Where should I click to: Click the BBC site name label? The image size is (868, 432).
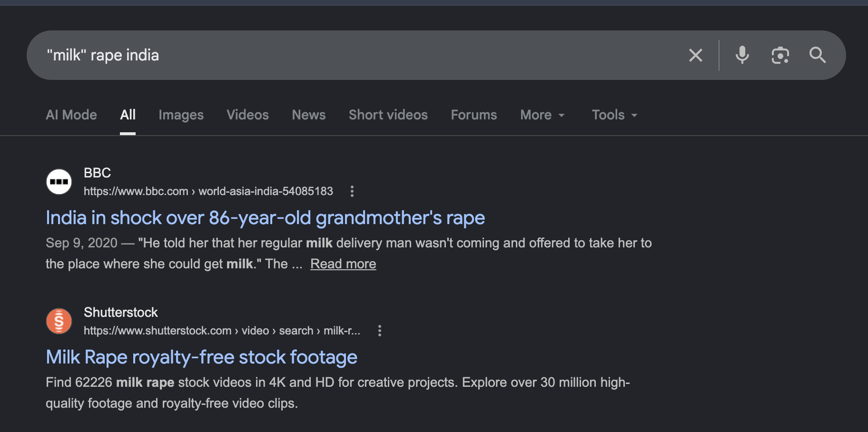(98, 173)
